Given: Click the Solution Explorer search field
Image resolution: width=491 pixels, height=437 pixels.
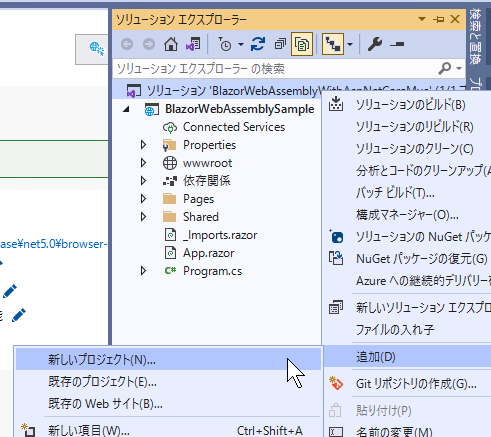Looking at the screenshot, I should (275, 69).
